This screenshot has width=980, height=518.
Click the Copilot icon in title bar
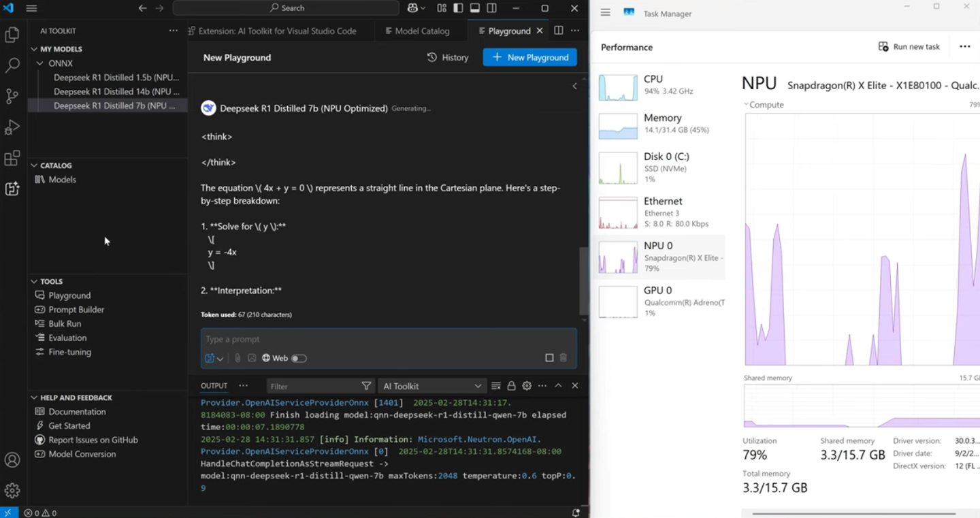412,8
